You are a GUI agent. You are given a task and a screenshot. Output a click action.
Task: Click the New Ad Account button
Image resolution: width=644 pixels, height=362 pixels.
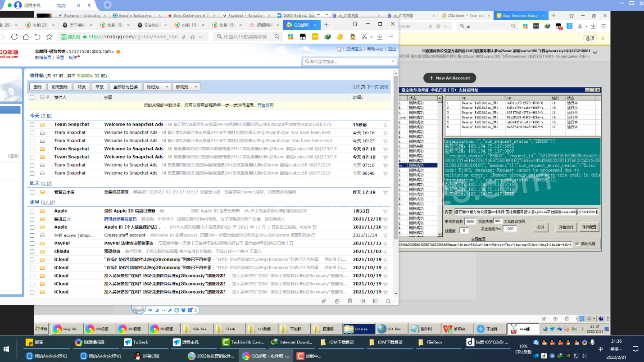[x=449, y=78]
